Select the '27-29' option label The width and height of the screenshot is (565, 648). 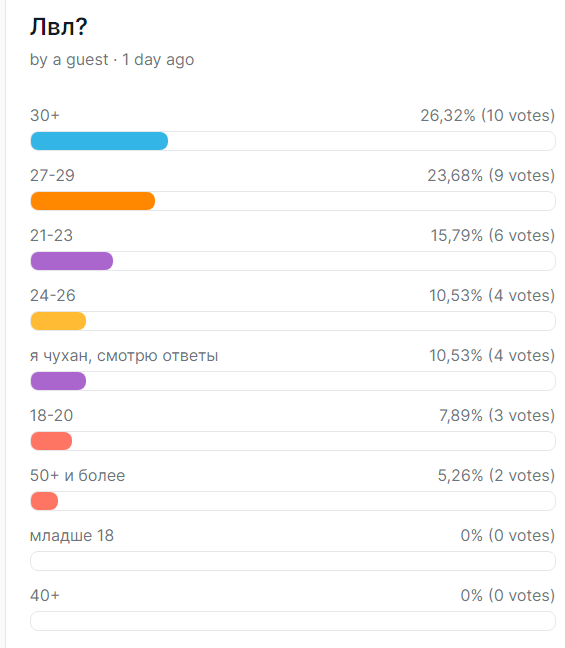point(52,176)
